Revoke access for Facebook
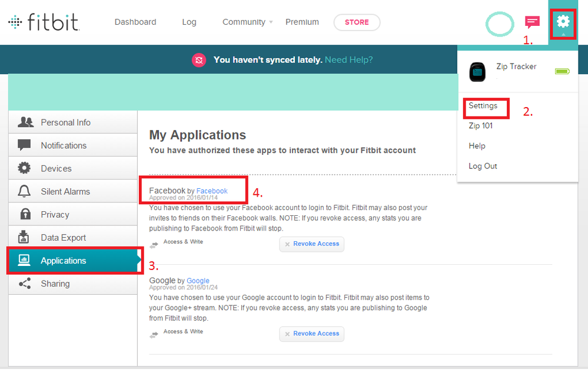 pyautogui.click(x=311, y=244)
